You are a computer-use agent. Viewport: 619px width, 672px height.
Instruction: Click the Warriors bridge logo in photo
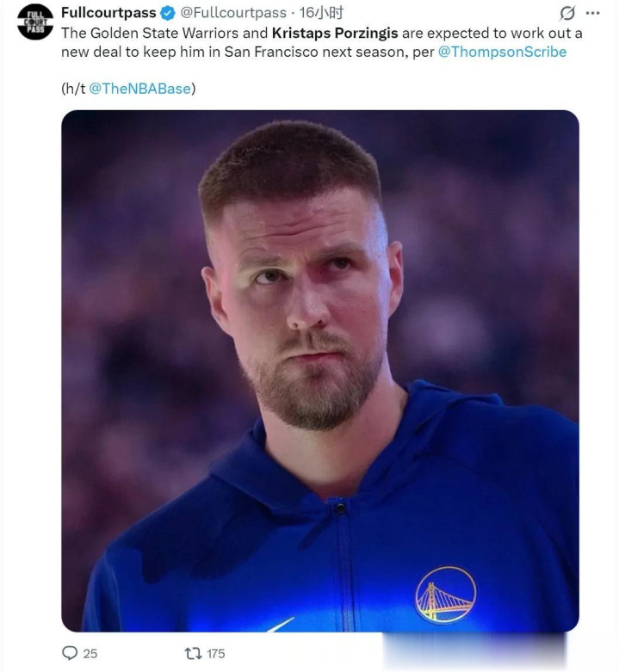click(445, 595)
